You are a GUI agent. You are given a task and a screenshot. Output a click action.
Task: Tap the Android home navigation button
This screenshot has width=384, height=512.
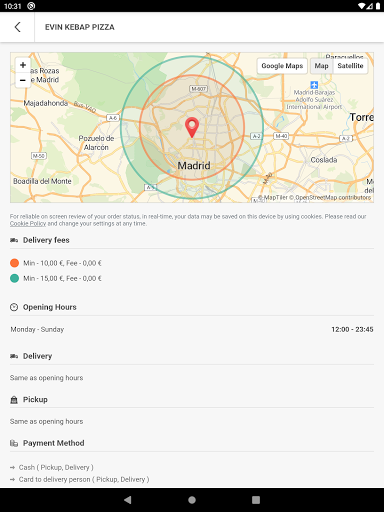coord(192,500)
